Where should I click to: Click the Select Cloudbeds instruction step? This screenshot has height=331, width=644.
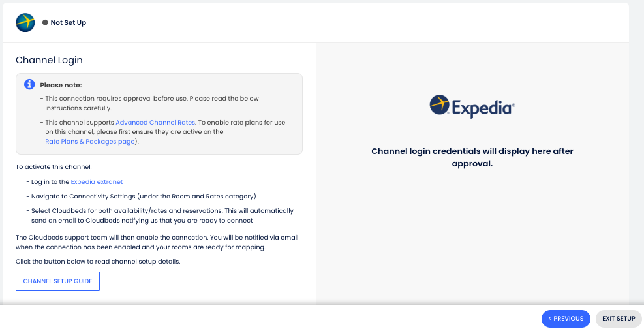point(162,215)
